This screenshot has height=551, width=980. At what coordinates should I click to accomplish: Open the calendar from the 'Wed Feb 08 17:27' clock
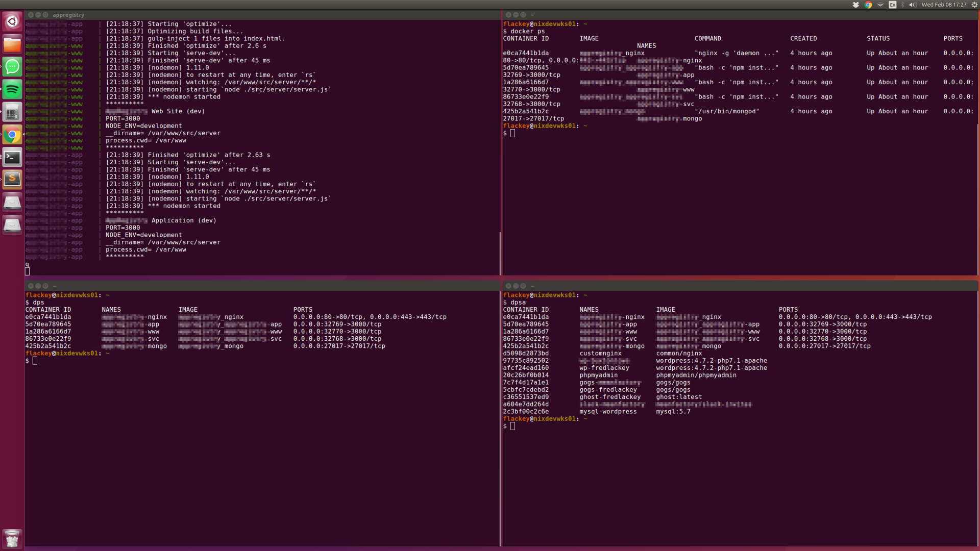(x=944, y=5)
